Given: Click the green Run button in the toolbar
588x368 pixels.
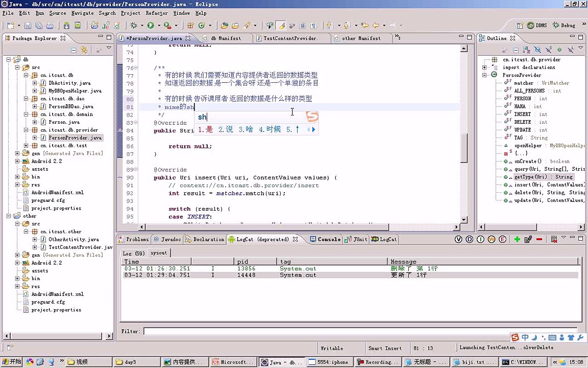Looking at the screenshot, I should coord(151,26).
